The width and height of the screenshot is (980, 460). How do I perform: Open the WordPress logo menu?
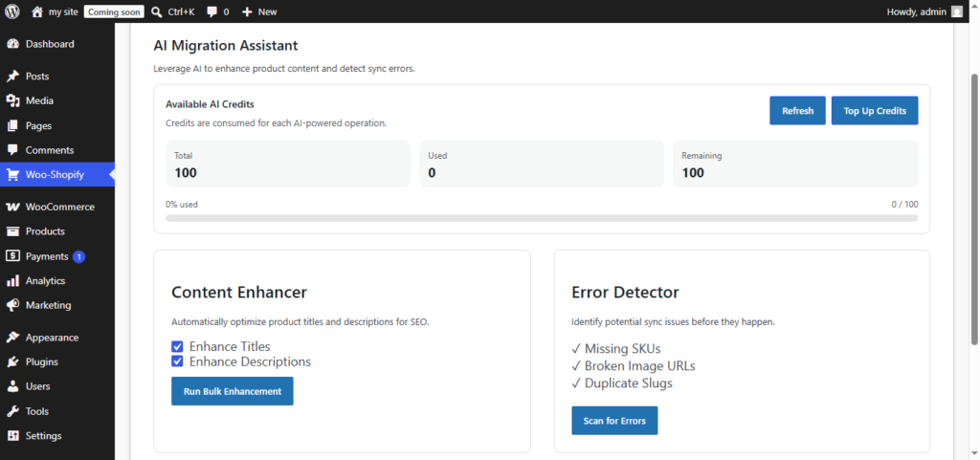tap(12, 11)
